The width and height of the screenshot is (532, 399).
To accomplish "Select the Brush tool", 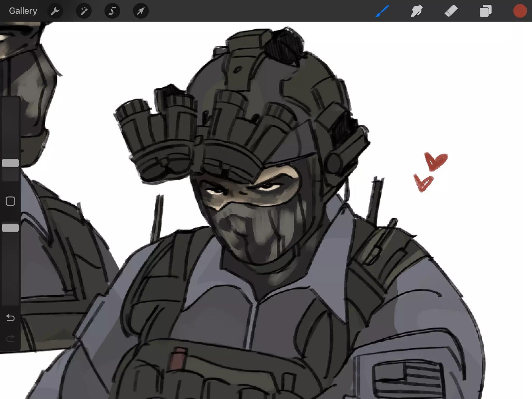I will click(x=382, y=11).
